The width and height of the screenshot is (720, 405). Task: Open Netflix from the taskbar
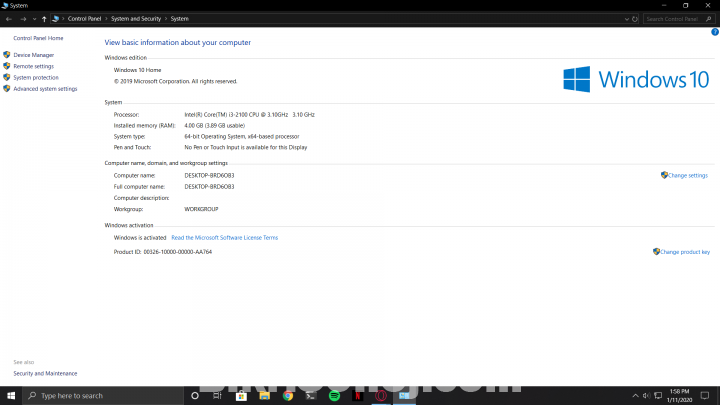pos(358,395)
